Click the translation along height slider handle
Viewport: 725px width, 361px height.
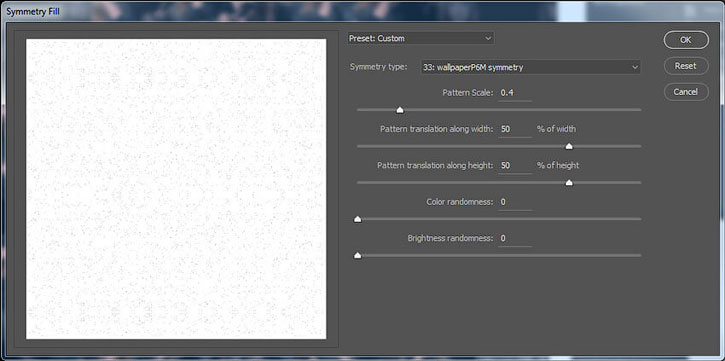pyautogui.click(x=569, y=183)
